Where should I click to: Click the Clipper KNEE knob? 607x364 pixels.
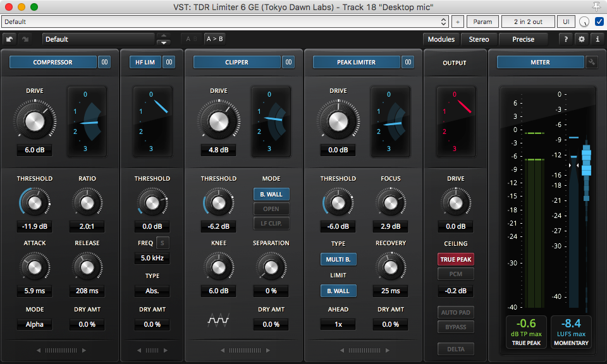click(218, 267)
